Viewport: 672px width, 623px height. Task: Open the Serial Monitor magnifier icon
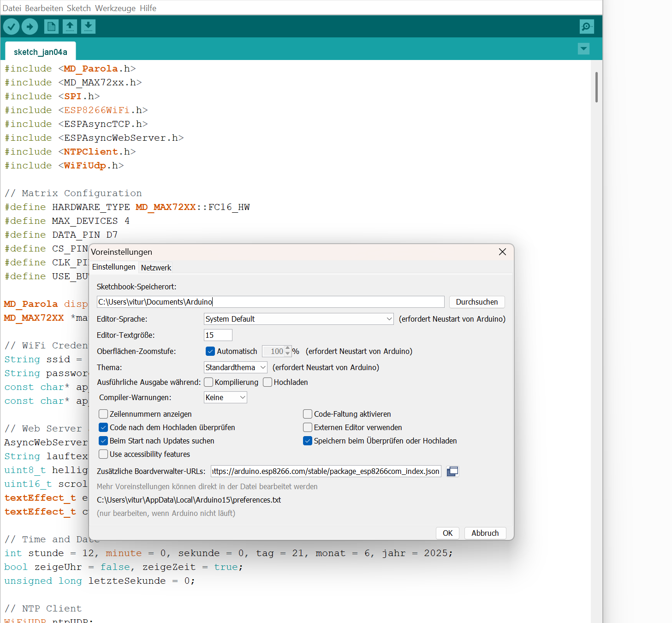586,27
